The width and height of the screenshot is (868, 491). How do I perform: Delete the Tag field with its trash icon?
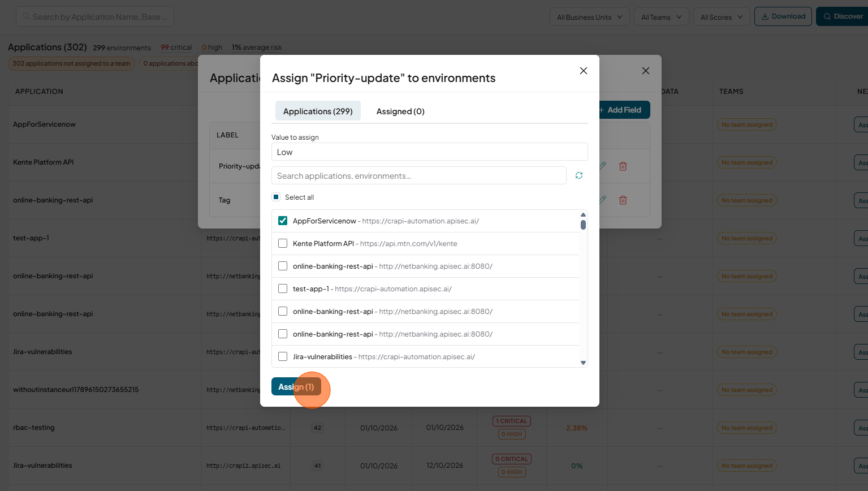(x=623, y=200)
